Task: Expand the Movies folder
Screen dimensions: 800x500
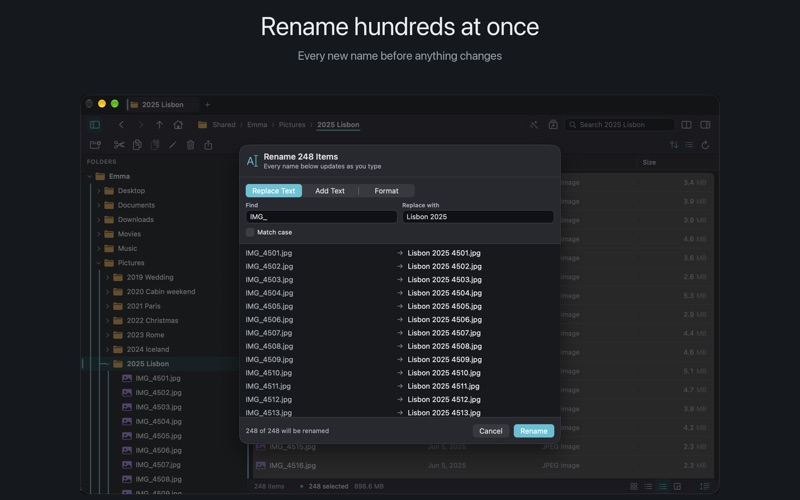Action: [x=98, y=234]
